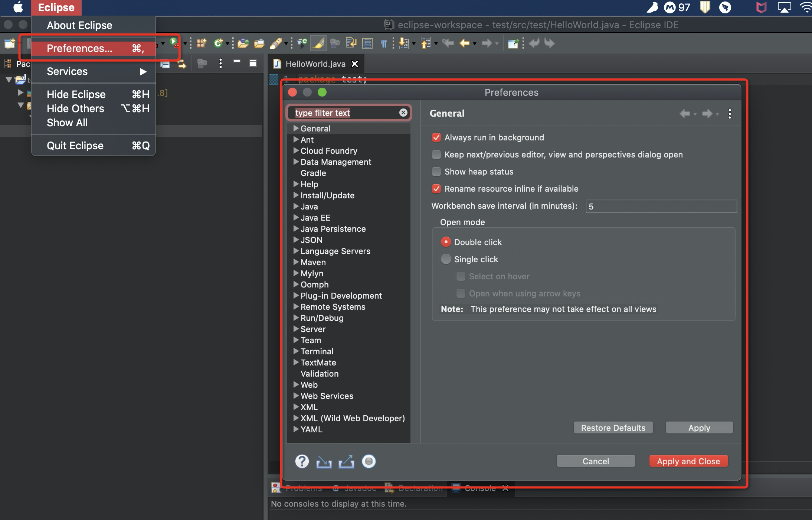Screen dimensions: 812x520
Task: Expand the Maven preferences category
Action: (296, 262)
